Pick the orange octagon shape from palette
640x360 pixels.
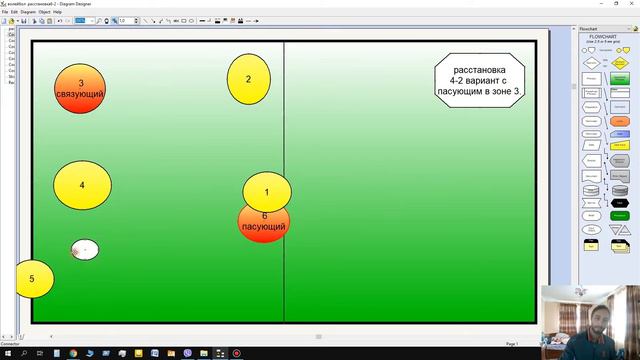pos(620,121)
